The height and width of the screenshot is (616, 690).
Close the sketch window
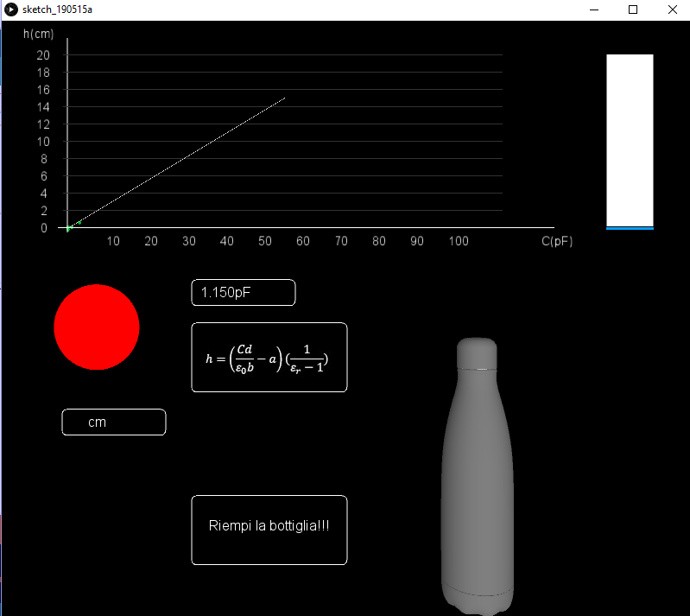coord(672,10)
